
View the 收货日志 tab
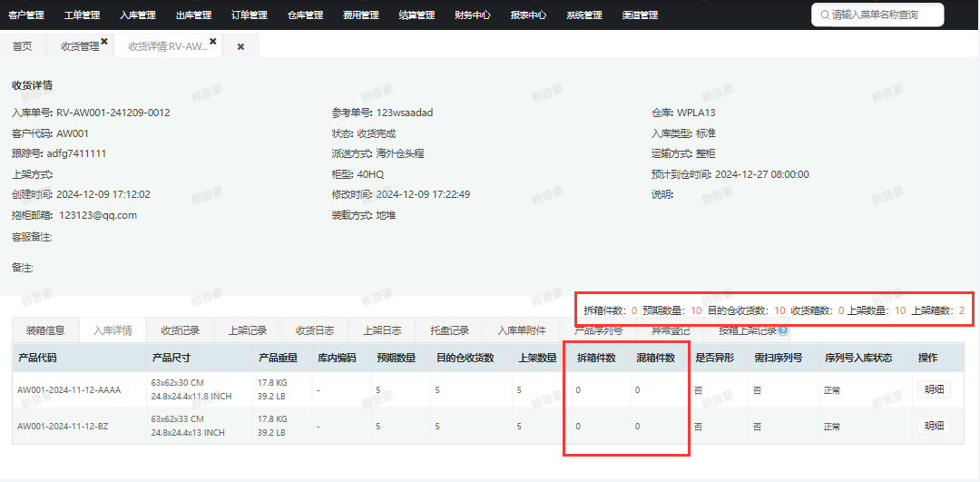point(315,330)
